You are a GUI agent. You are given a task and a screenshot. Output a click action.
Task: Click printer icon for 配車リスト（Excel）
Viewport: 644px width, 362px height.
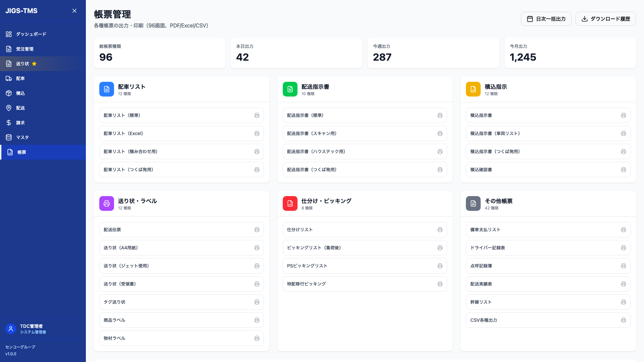(257, 133)
